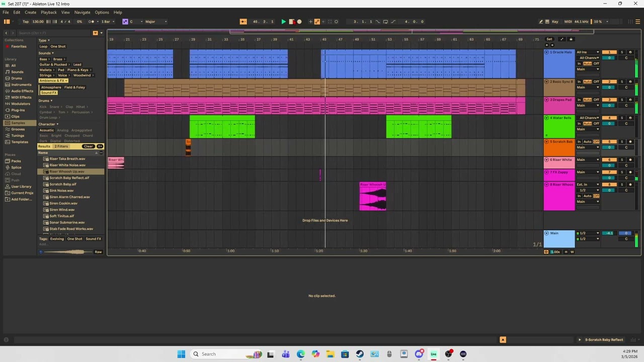Start playback with the Play button
The image size is (644, 362).
coord(283,22)
